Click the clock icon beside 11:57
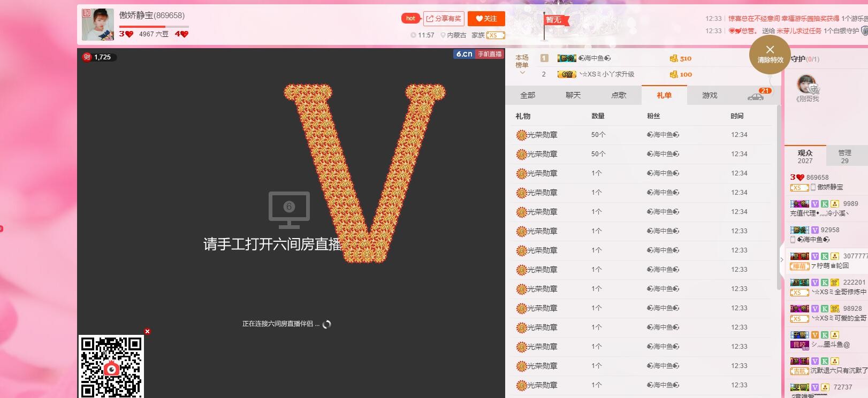 (x=413, y=35)
